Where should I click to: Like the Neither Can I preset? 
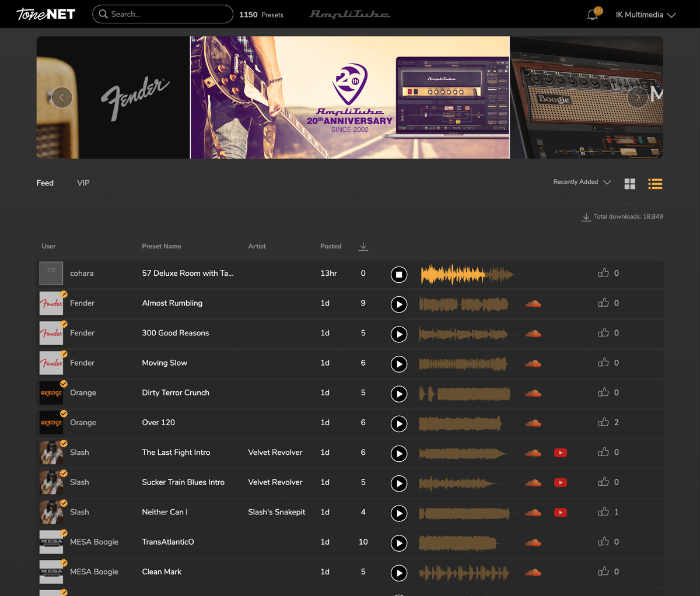[604, 511]
